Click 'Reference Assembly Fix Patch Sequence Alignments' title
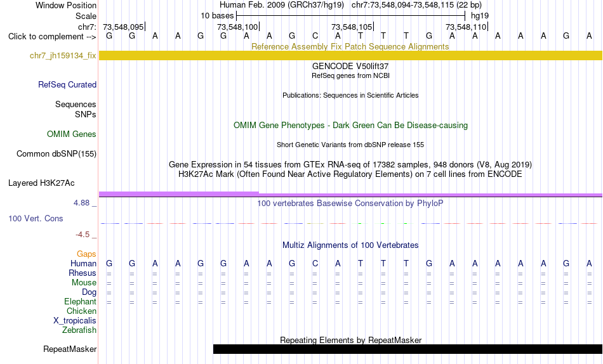Viewport: 603px width, 364px height. point(350,46)
